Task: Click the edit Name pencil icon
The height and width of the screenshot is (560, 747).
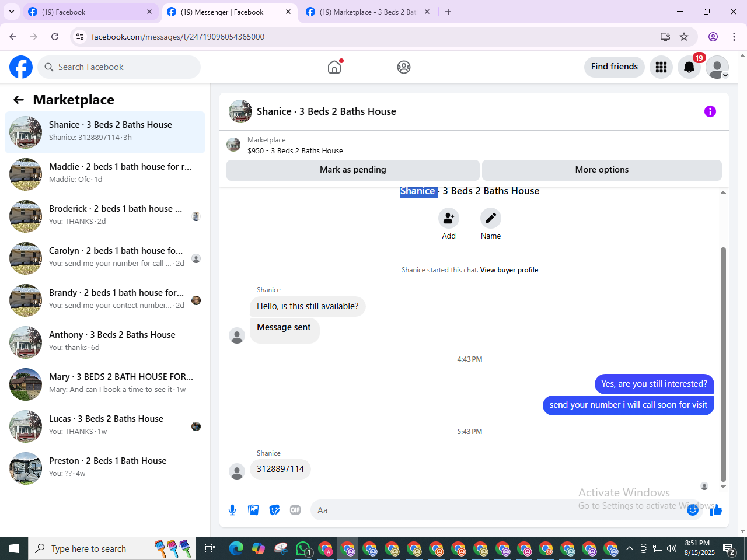Action: tap(491, 218)
